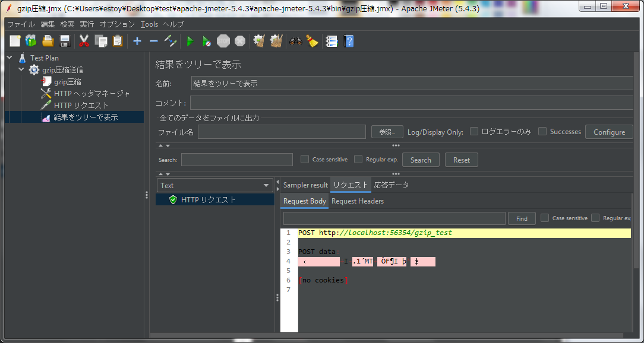
Task: Open the Text renderer dropdown
Action: 215,186
